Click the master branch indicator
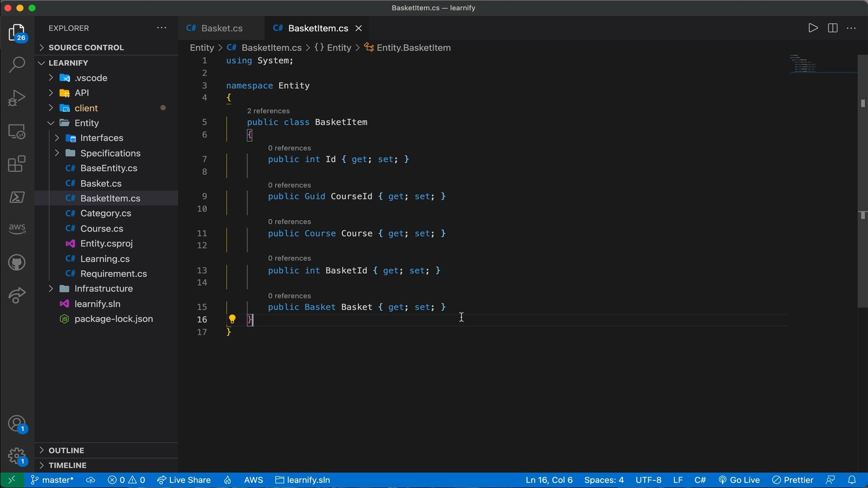Screen dimensions: 868x488 (x=52, y=480)
